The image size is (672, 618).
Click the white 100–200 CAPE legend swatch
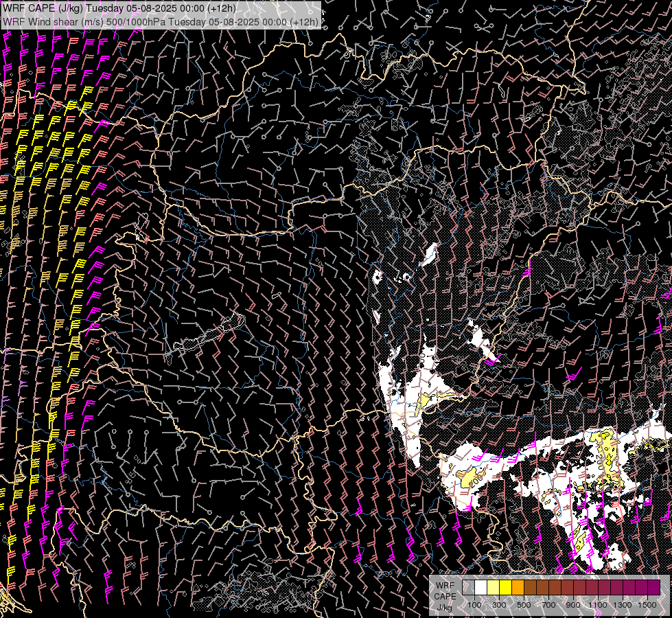(x=481, y=588)
